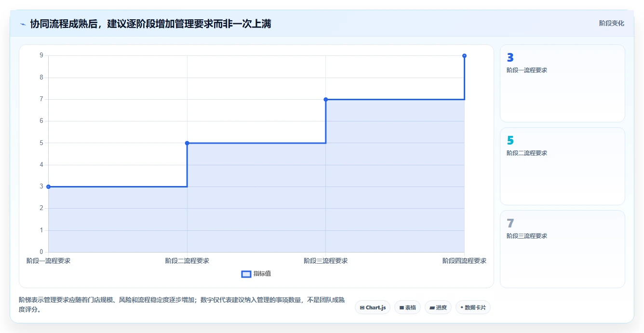Image resolution: width=644 pixels, height=333 pixels.
Task: Click the 指标值 legend color box
Action: tap(246, 274)
